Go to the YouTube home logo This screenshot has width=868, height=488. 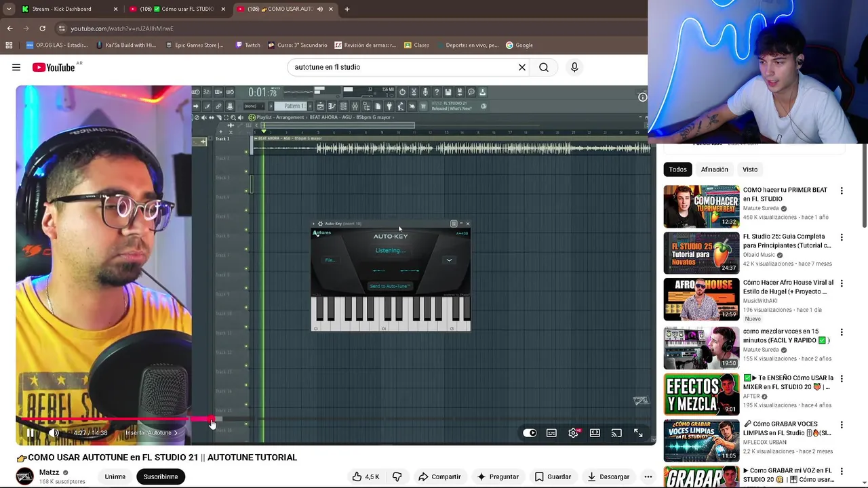coord(54,67)
